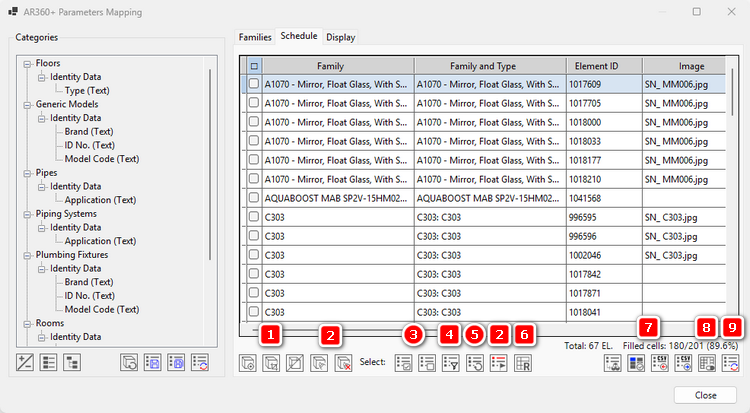Click the Select list-with-circular-arrow invert icon
Viewport: 750px width, 413px height.
pyautogui.click(x=475, y=363)
